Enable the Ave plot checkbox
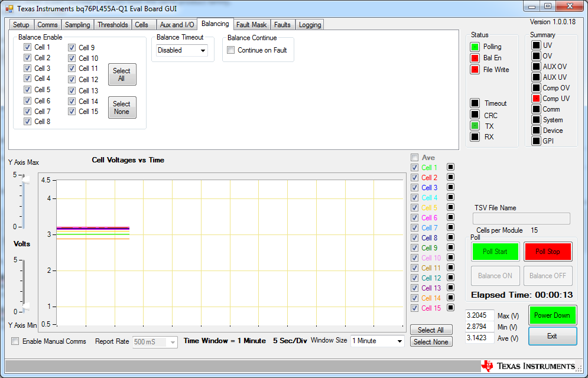The height and width of the screenshot is (378, 588). [414, 157]
